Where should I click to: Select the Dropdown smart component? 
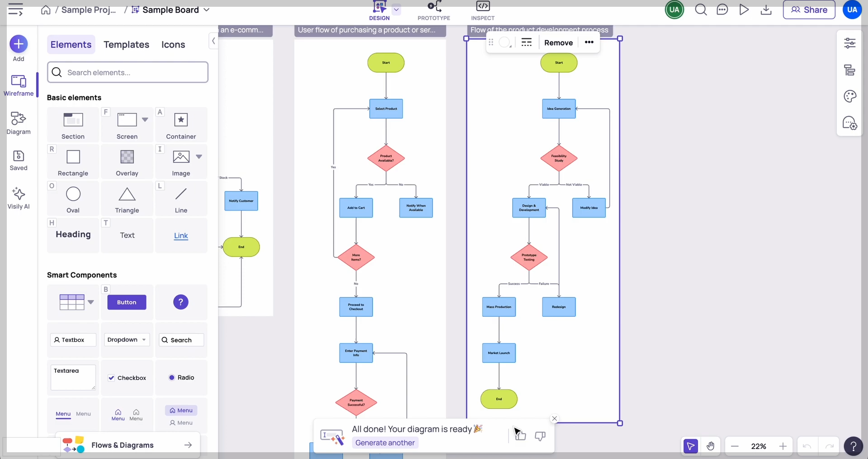point(127,340)
